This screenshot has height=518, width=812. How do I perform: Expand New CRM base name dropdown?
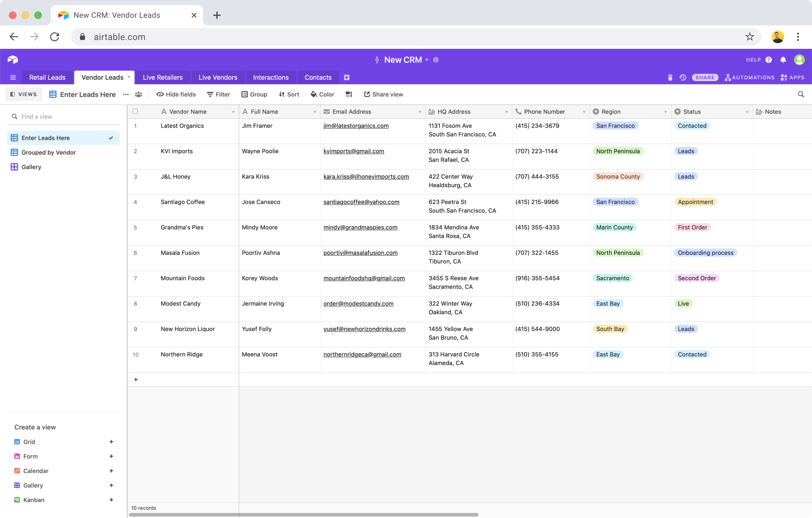(x=427, y=60)
